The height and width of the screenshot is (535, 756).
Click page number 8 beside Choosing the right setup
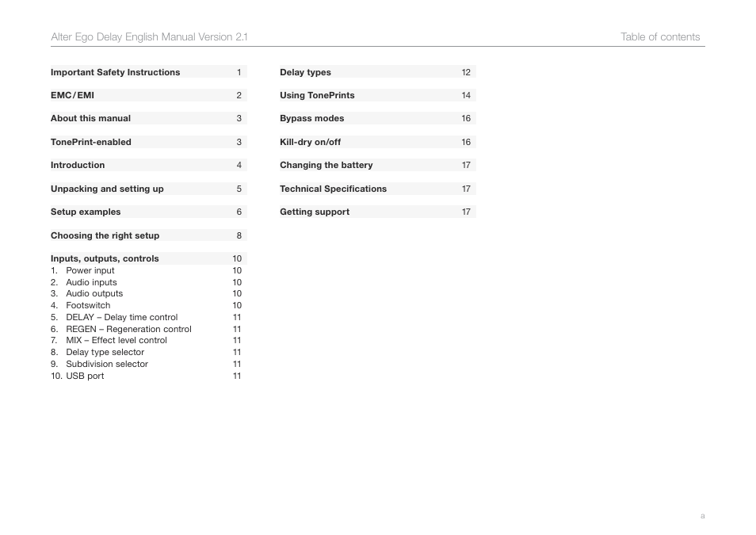239,235
